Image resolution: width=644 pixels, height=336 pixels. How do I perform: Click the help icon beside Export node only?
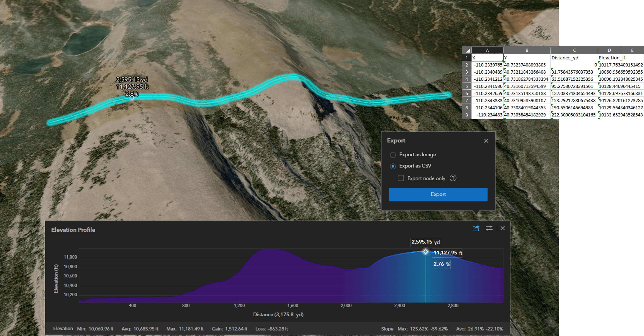tap(453, 178)
